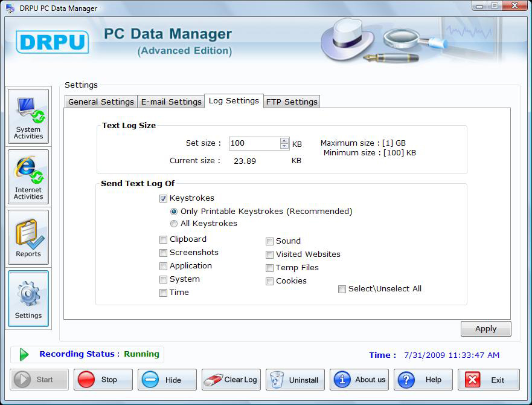Uncheck the Keystrokes checkbox
Image resolution: width=532 pixels, height=405 pixels.
tap(163, 198)
